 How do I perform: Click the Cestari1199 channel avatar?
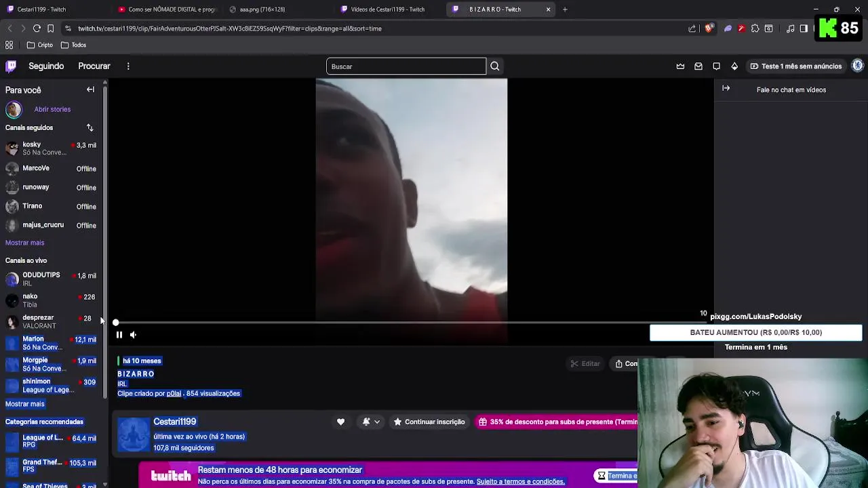point(134,434)
